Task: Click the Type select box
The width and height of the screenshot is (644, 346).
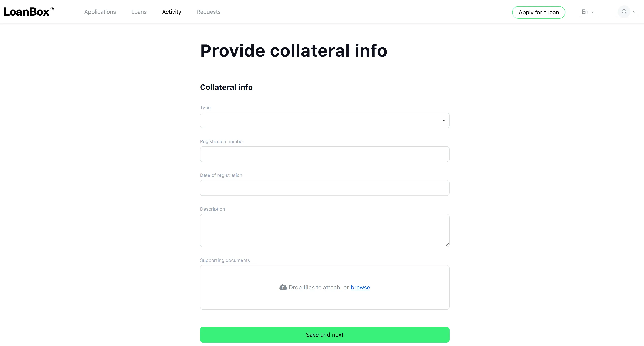Action: point(324,120)
